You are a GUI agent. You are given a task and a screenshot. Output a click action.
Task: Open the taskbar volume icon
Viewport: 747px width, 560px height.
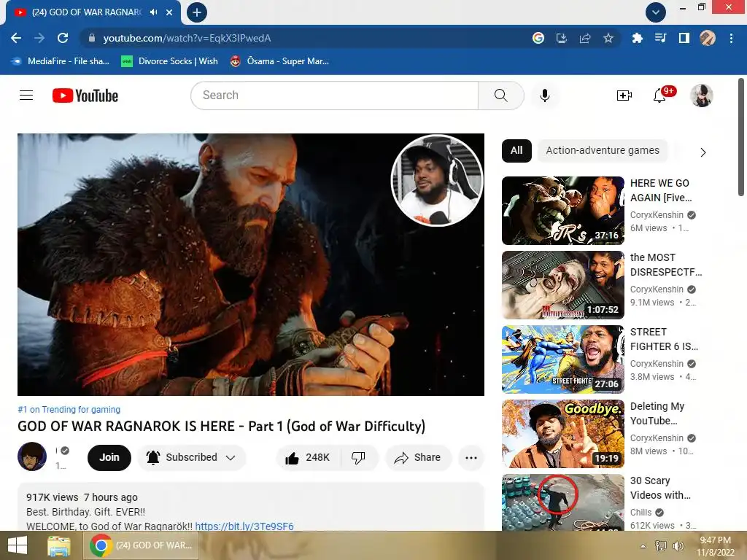(x=678, y=546)
